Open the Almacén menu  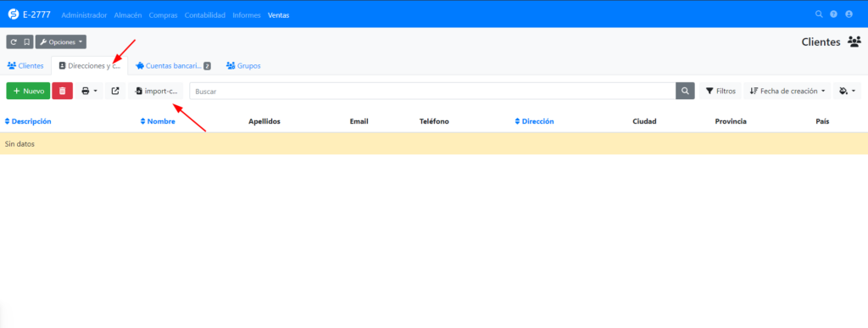click(x=128, y=15)
